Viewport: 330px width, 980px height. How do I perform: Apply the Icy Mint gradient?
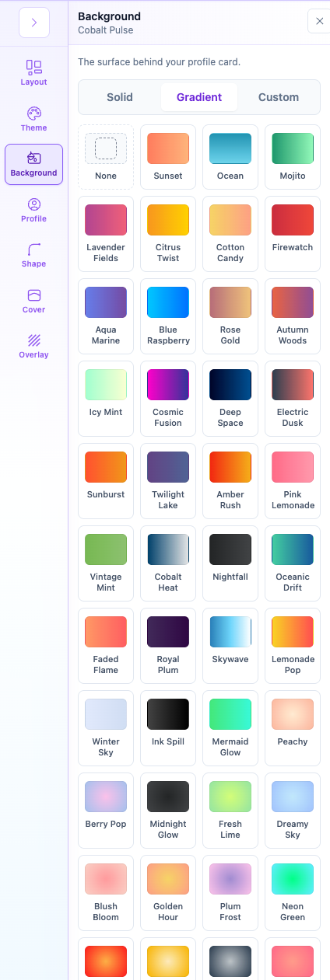(106, 399)
